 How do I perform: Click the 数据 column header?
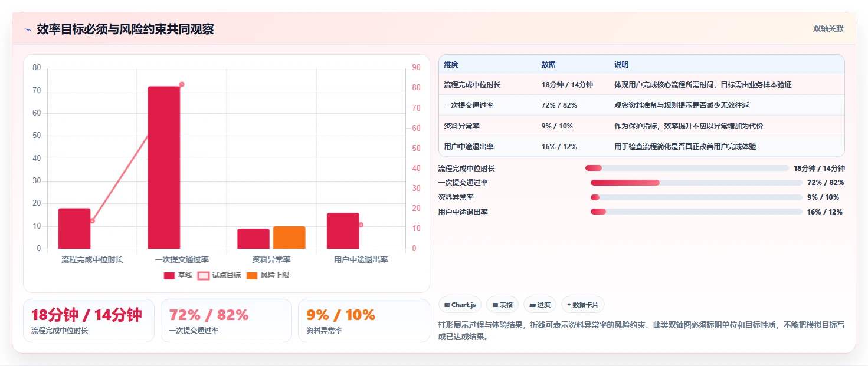point(548,65)
